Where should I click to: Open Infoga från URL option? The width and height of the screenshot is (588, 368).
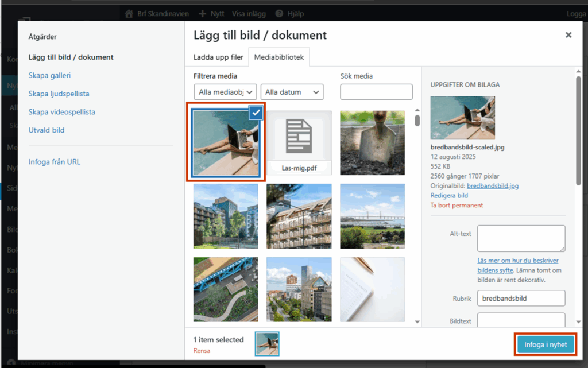55,162
